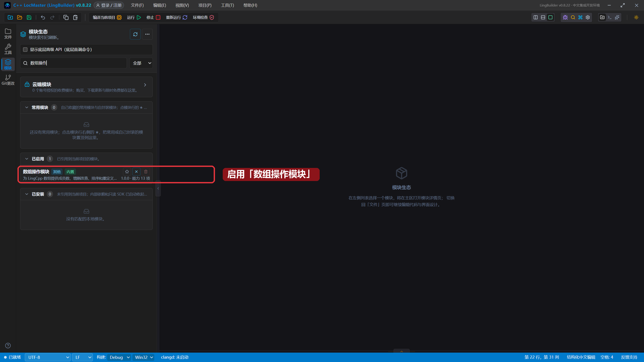Switch to the 工具 sidebar panel
Screen dimensions: 644x362
tap(8, 49)
